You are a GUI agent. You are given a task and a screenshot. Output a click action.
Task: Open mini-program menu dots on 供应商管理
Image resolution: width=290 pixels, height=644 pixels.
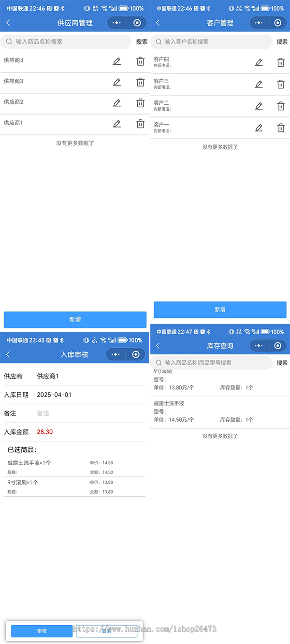click(x=116, y=23)
